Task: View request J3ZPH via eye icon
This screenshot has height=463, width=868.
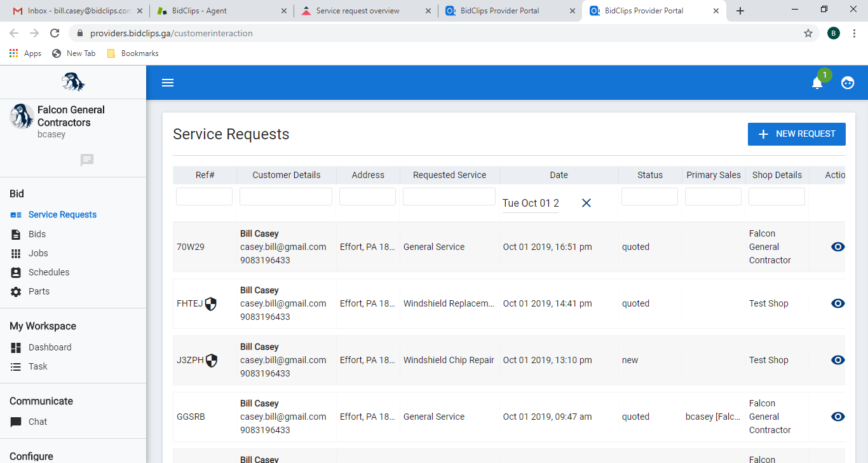Action: point(838,360)
